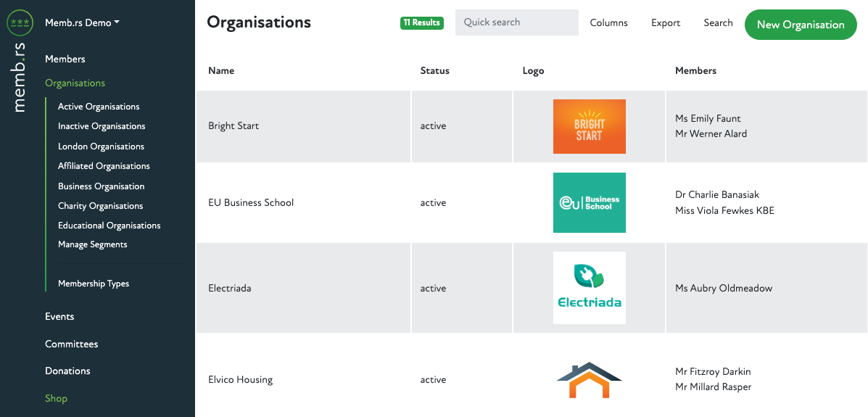Viewport: 868px width, 417px height.
Task: Select the Electriada plug logo image
Action: (589, 288)
